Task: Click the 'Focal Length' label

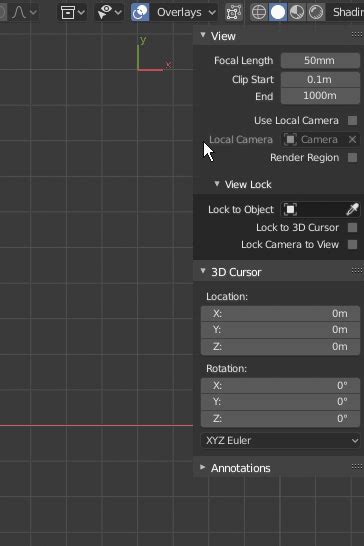Action: (243, 61)
